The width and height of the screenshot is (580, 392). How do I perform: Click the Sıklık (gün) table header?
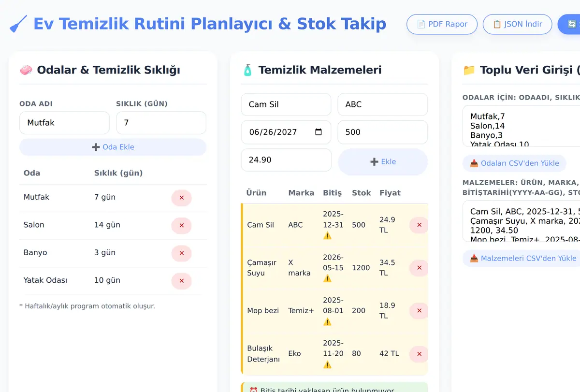(118, 173)
